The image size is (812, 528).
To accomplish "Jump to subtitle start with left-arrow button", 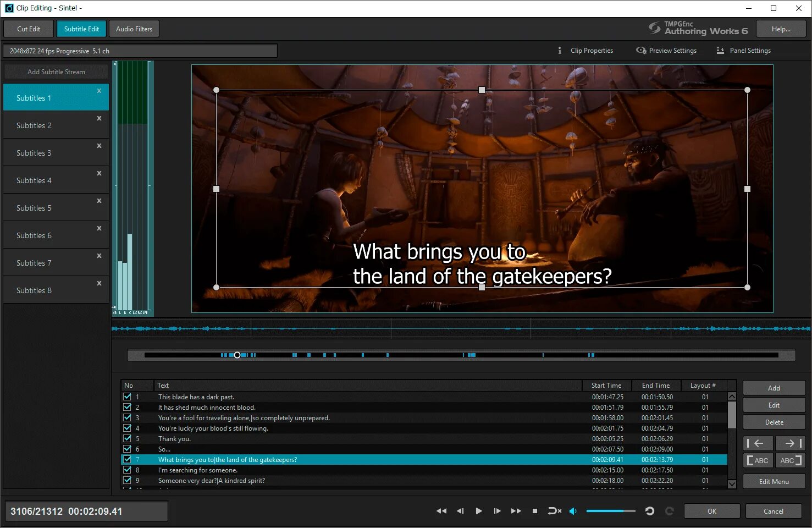I will (x=758, y=443).
